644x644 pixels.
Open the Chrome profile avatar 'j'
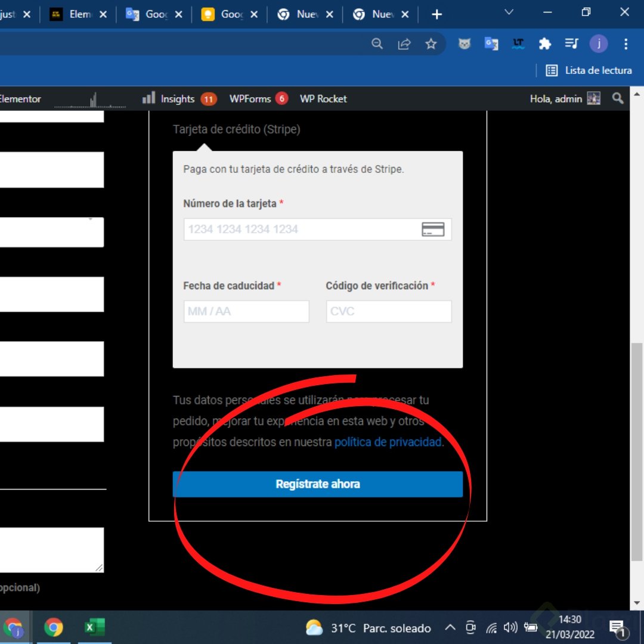click(x=599, y=44)
